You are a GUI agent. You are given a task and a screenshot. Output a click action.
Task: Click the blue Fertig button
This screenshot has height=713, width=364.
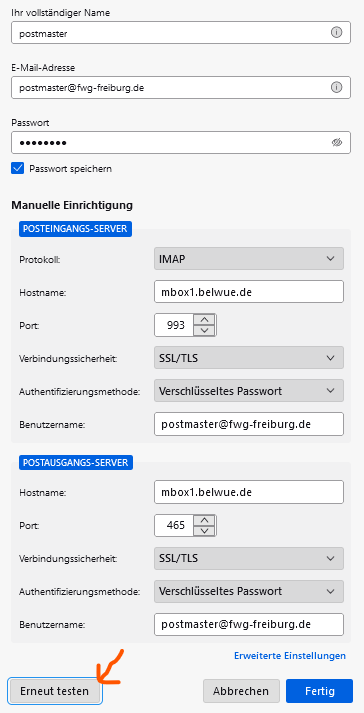(x=319, y=691)
